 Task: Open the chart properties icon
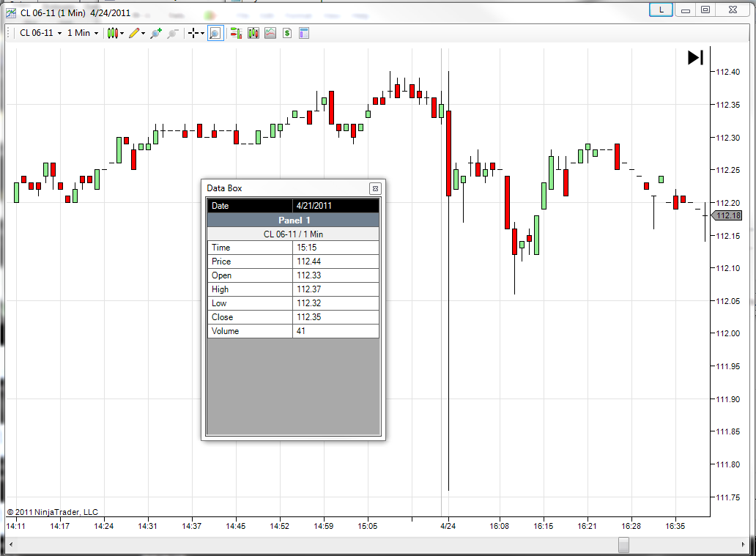tap(304, 33)
